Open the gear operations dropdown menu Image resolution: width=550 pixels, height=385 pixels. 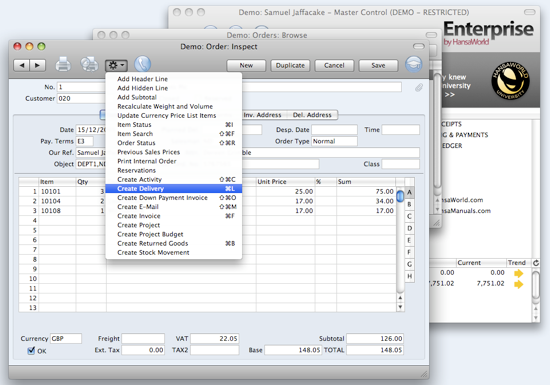pos(116,65)
